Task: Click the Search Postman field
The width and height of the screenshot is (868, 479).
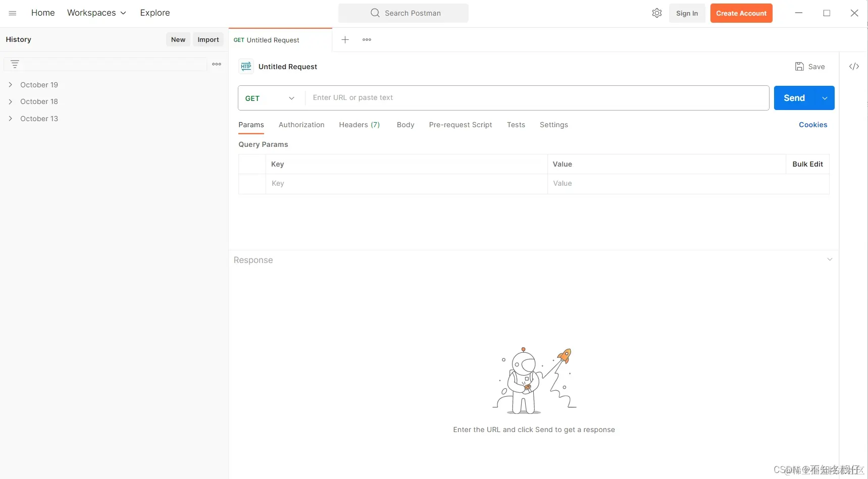Action: click(403, 13)
